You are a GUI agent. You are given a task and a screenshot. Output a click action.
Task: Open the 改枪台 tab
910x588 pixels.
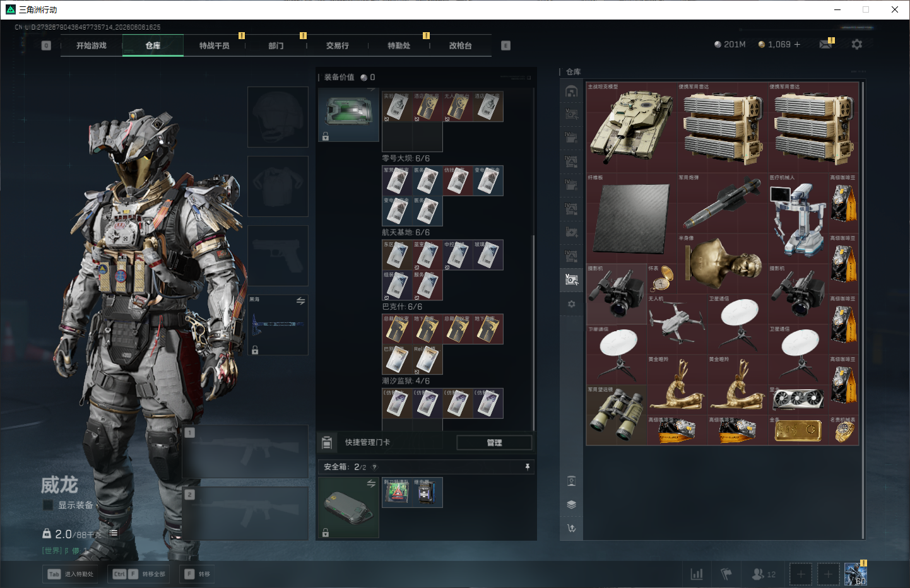pos(461,45)
